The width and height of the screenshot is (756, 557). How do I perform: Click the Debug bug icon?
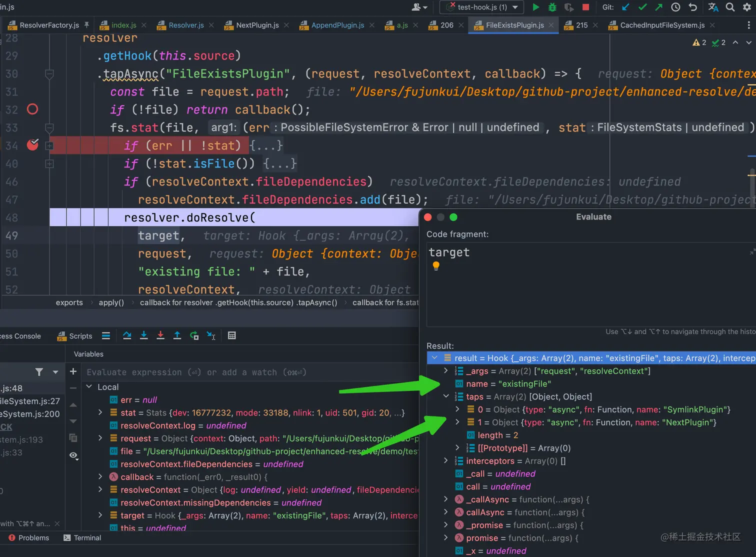click(x=552, y=7)
